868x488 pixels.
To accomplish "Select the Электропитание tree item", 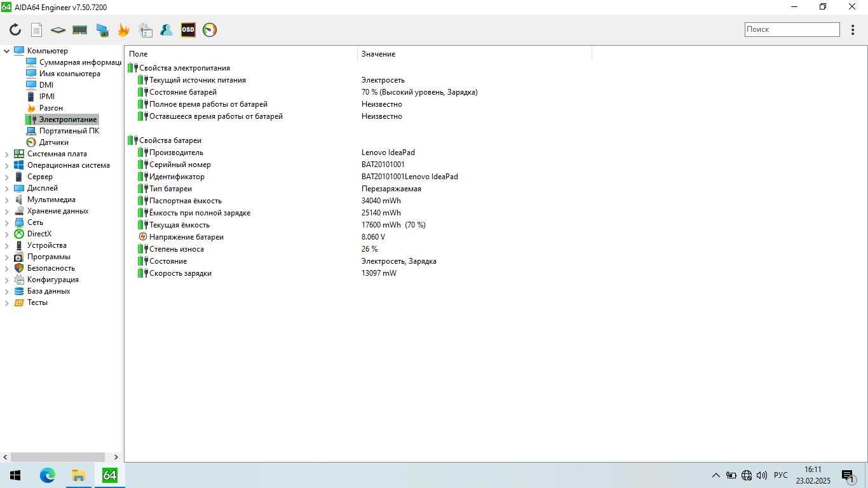I will [68, 119].
